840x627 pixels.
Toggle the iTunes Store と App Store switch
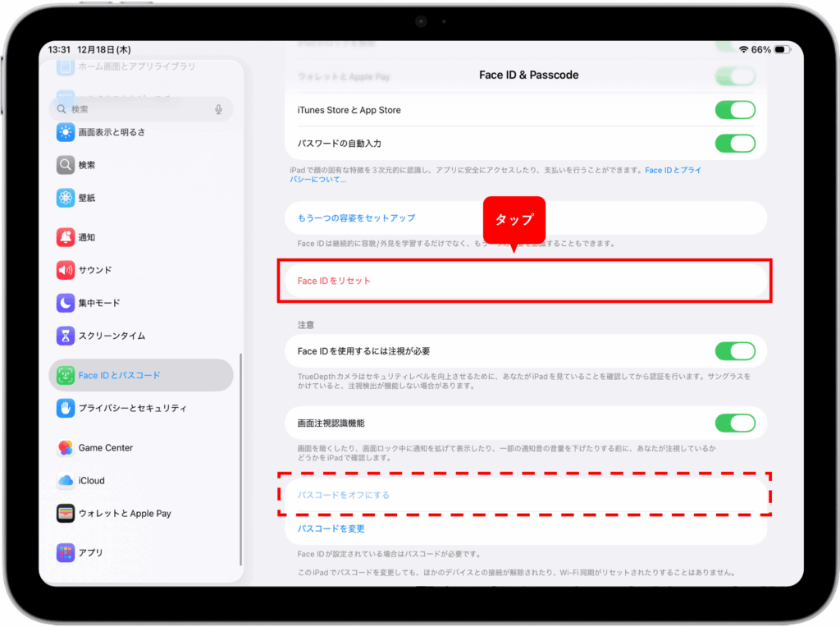click(x=734, y=110)
